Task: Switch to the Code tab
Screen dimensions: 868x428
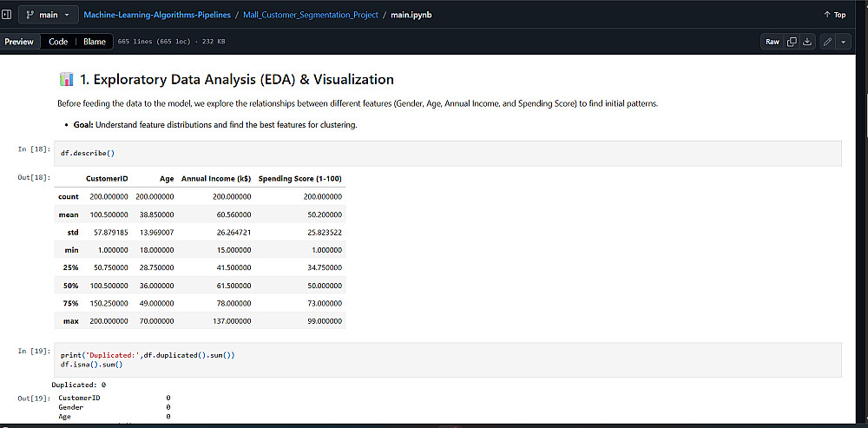Action: coord(58,42)
